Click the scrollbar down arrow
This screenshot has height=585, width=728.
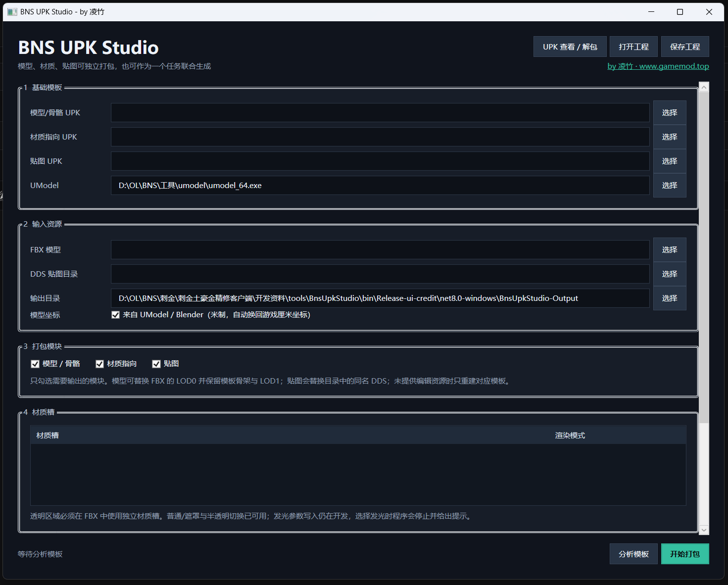[704, 530]
